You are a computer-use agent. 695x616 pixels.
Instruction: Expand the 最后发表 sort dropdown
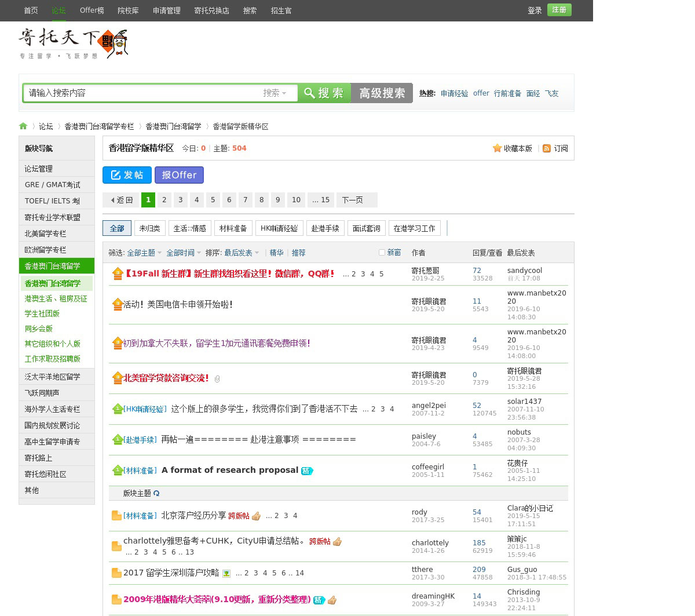pyautogui.click(x=242, y=253)
